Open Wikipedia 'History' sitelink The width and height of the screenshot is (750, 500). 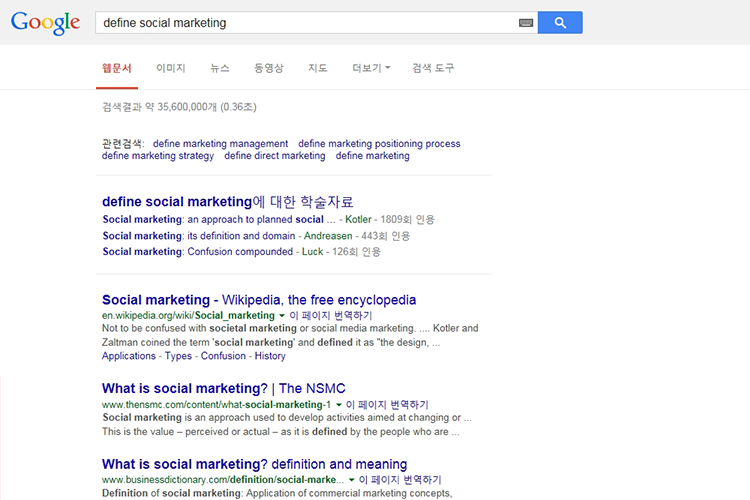270,356
